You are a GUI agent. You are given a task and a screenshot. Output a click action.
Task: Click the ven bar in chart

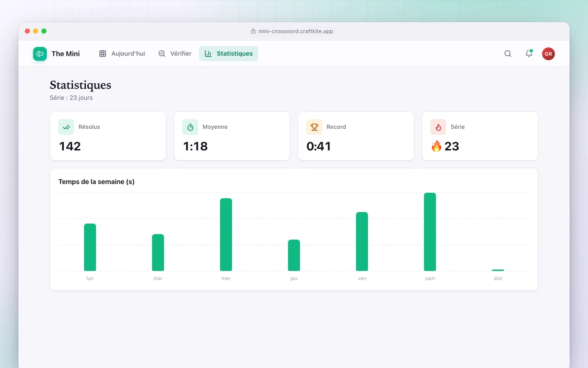[x=362, y=241]
